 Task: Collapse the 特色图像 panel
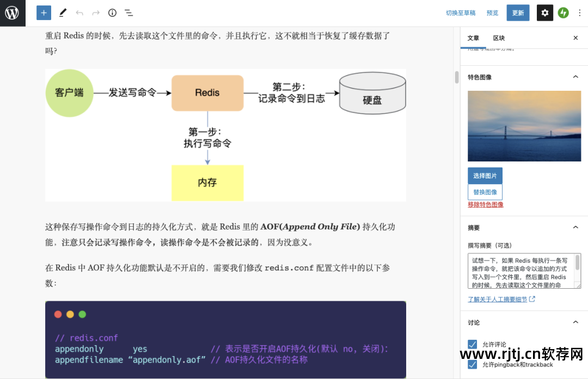(575, 77)
